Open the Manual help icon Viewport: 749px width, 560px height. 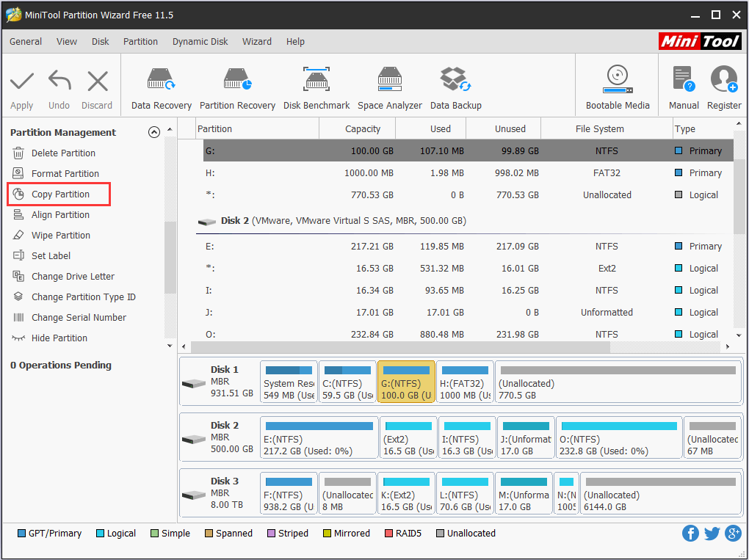684,79
